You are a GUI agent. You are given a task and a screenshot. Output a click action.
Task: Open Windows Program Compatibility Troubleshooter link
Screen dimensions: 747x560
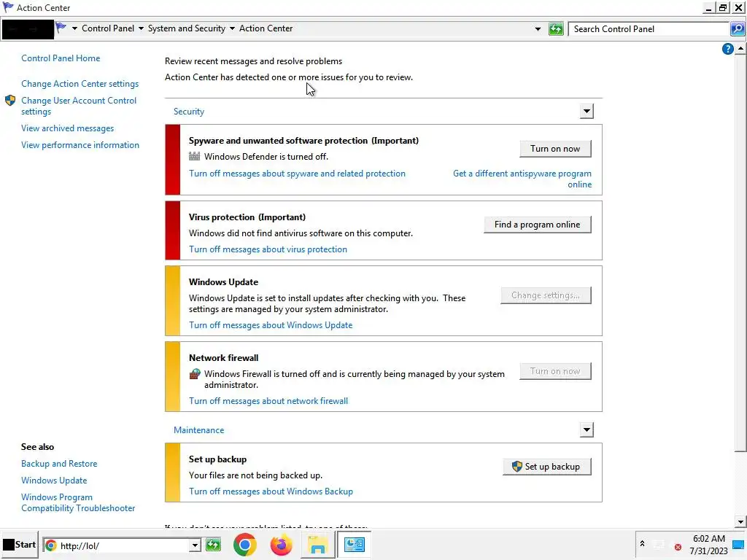(78, 502)
